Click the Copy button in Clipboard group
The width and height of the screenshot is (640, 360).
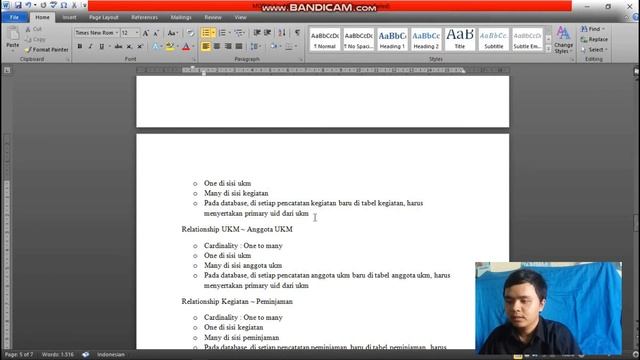click(35, 39)
